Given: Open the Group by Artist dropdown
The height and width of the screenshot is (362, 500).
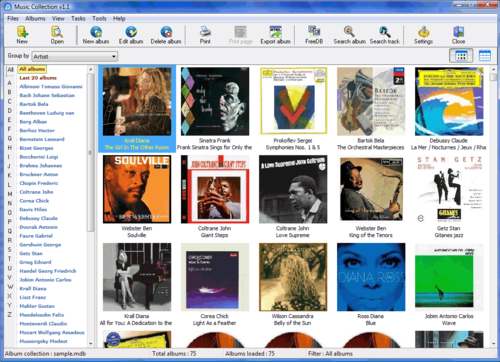Looking at the screenshot, I should (x=75, y=56).
